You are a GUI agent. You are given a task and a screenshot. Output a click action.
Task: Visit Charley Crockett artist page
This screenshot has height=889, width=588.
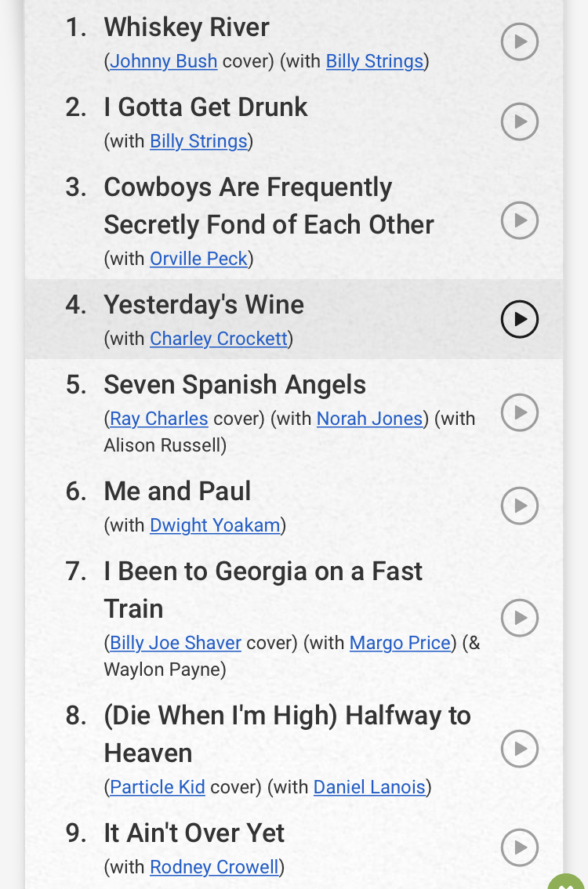click(x=218, y=339)
